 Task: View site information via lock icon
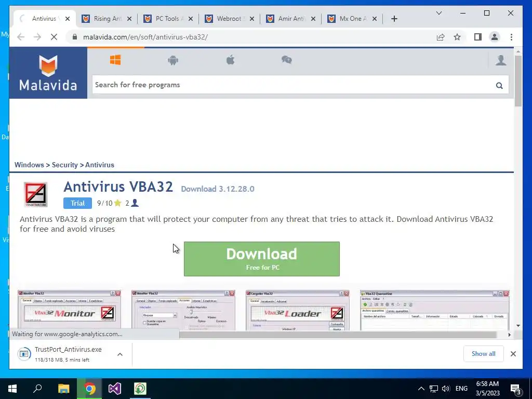(75, 37)
